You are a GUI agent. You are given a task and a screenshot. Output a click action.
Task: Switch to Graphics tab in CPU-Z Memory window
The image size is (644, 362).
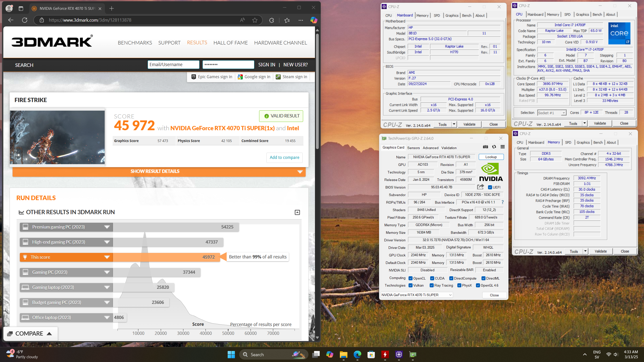point(583,143)
